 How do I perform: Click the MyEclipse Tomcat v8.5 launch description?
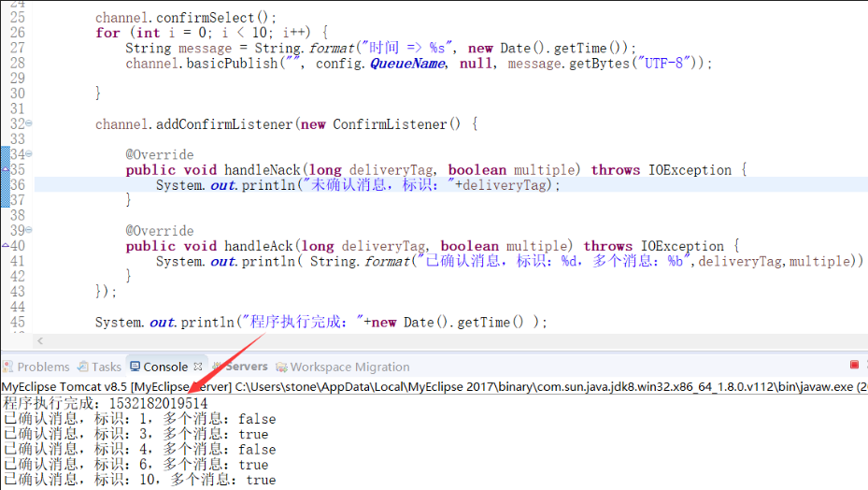[x=434, y=386]
